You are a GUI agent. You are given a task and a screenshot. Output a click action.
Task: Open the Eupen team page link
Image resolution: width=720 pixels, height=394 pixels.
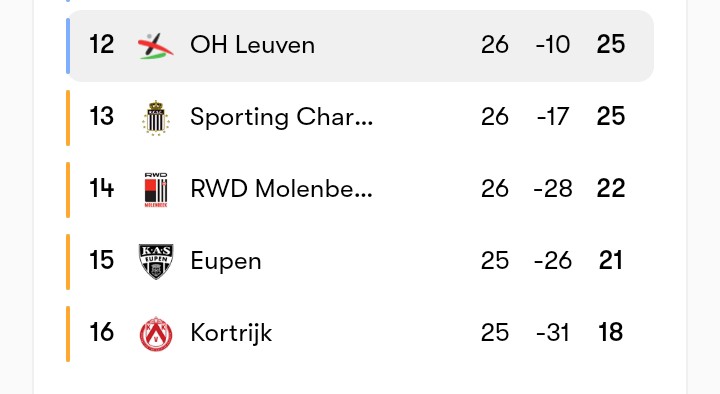(x=226, y=262)
